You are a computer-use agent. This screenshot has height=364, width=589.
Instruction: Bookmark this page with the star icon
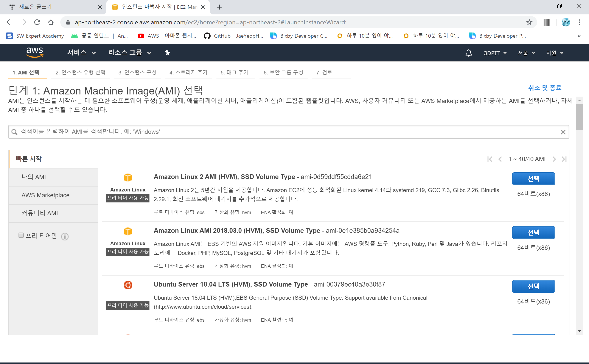(x=529, y=22)
